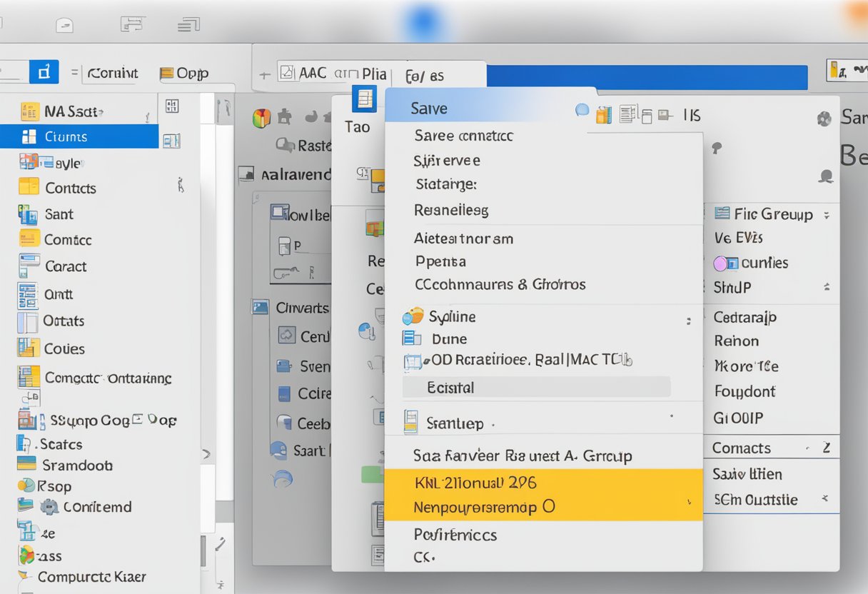Click the blue document icon above Tao
The height and width of the screenshot is (594, 868).
coord(366,99)
